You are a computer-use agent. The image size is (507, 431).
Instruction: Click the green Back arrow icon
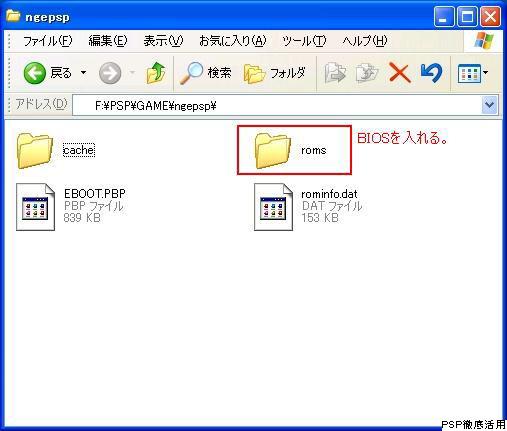click(x=34, y=73)
